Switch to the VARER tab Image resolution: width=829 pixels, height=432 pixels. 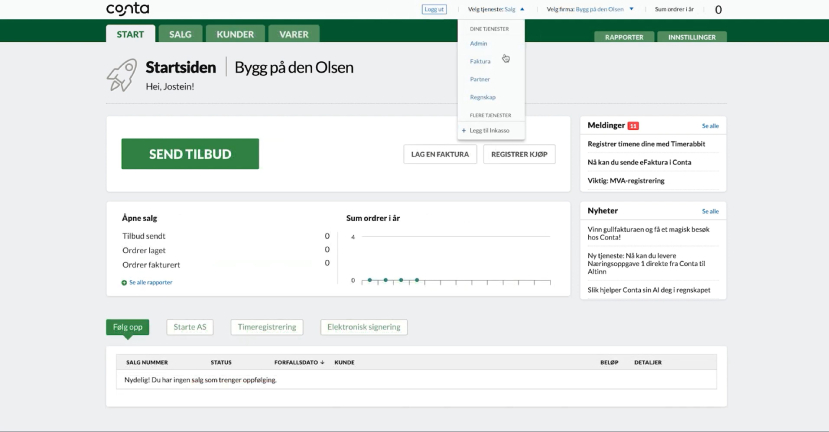[x=294, y=34]
